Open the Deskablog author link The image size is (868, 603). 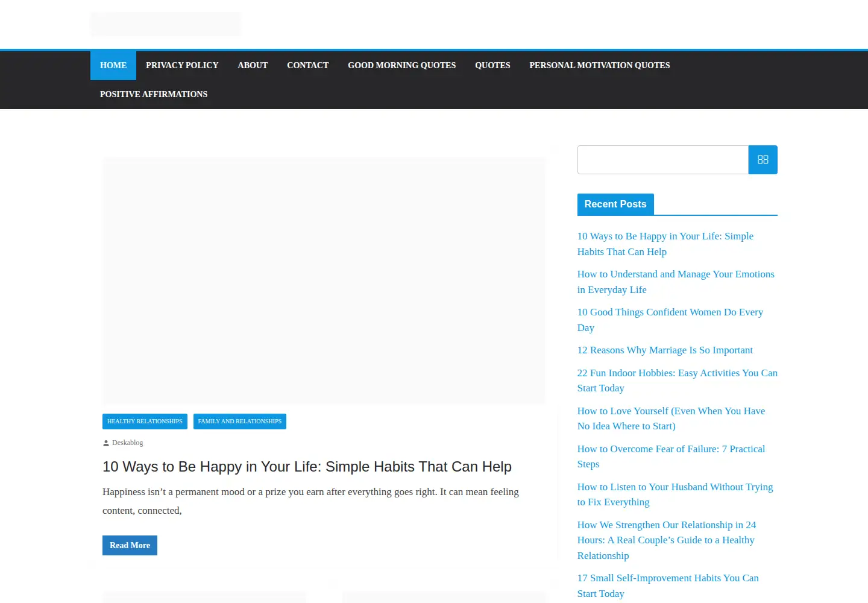pos(127,443)
